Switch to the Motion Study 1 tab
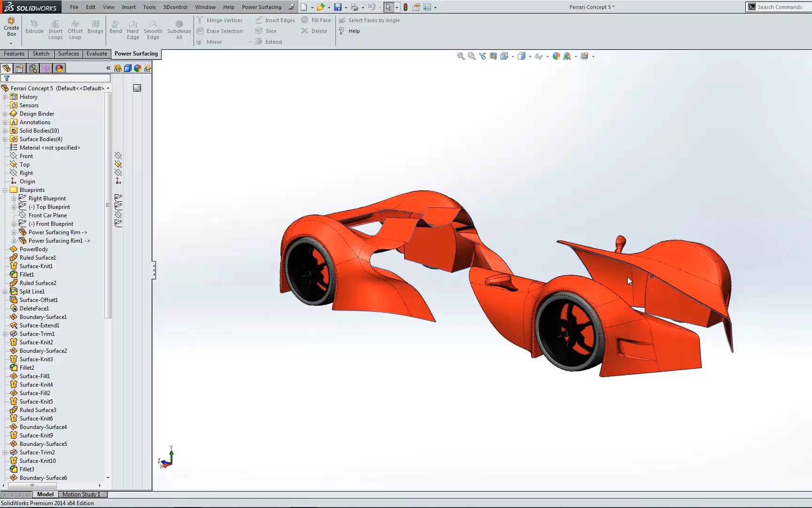The image size is (812, 508). click(x=82, y=494)
